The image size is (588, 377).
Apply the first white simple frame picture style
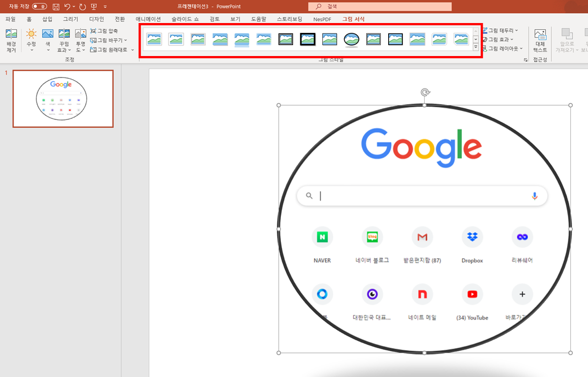pos(154,39)
